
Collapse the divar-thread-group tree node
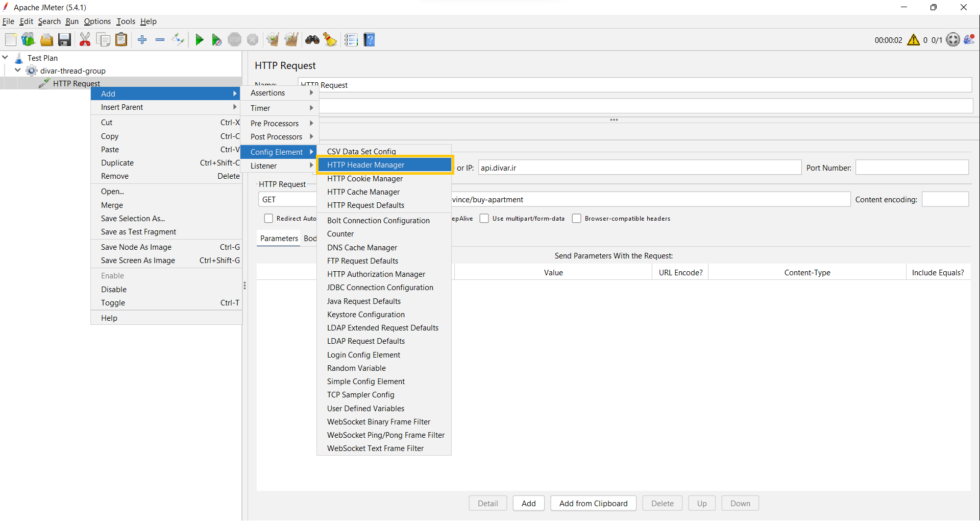(x=18, y=70)
